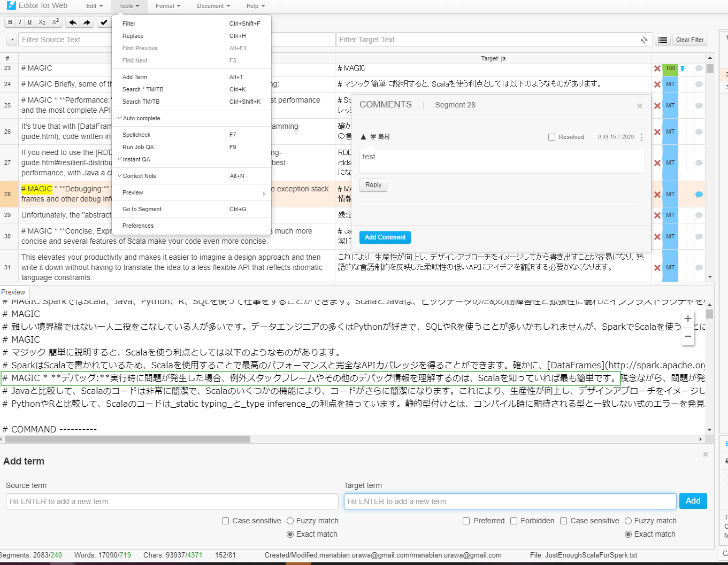Click red X status of segment 24
Screen dimensions: 728x565
point(657,84)
